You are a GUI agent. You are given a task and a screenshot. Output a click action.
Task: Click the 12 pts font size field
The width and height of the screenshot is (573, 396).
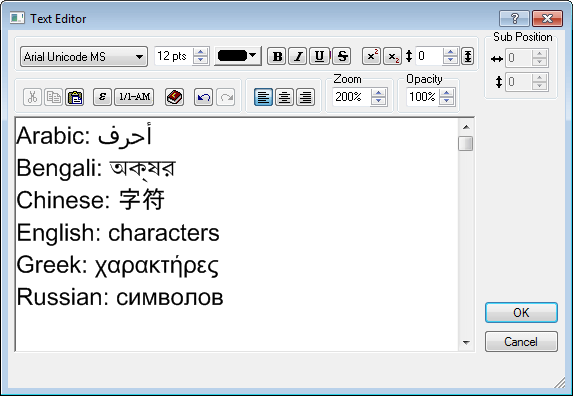coord(174,56)
